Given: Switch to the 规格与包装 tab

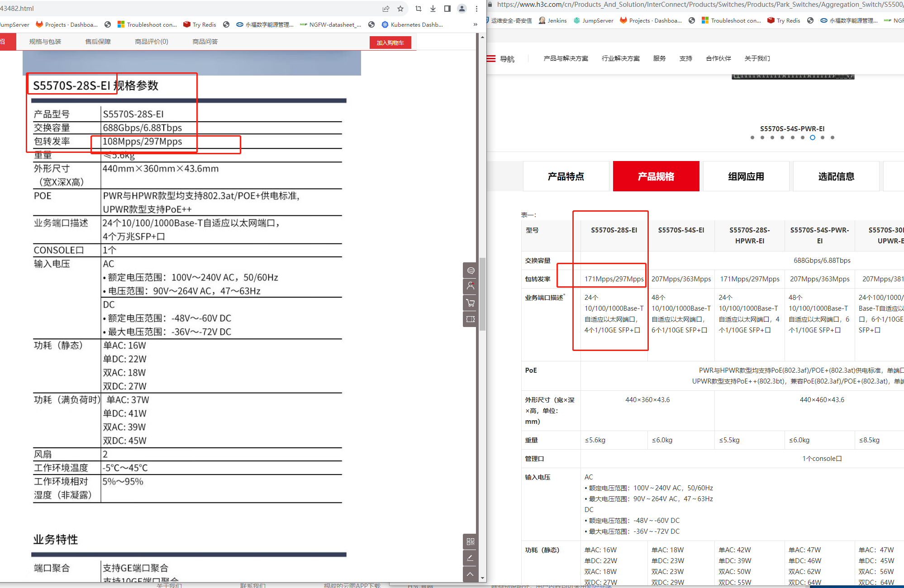Looking at the screenshot, I should [45, 42].
